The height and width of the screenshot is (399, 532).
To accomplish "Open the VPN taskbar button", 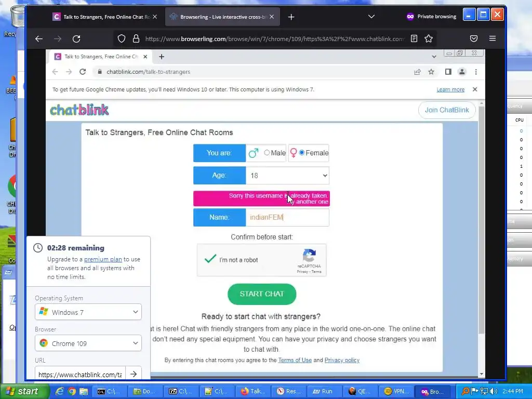I will 396,391.
